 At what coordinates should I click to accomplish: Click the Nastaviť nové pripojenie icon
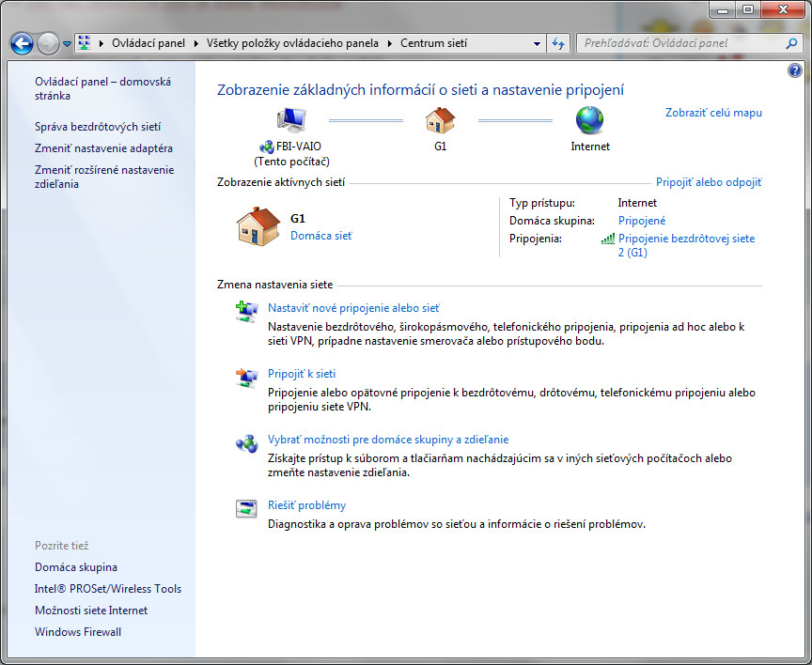click(246, 312)
